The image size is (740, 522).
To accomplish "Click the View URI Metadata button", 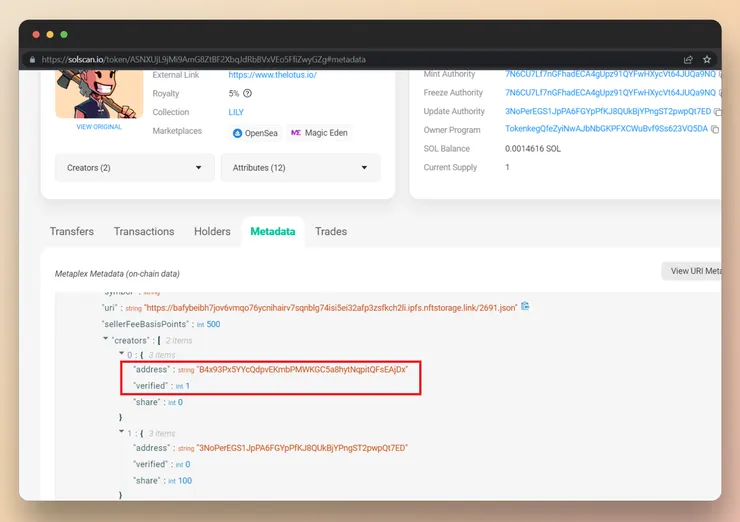I will 692,271.
